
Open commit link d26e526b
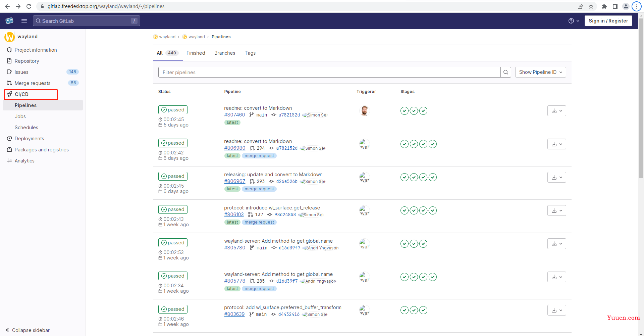click(x=287, y=181)
